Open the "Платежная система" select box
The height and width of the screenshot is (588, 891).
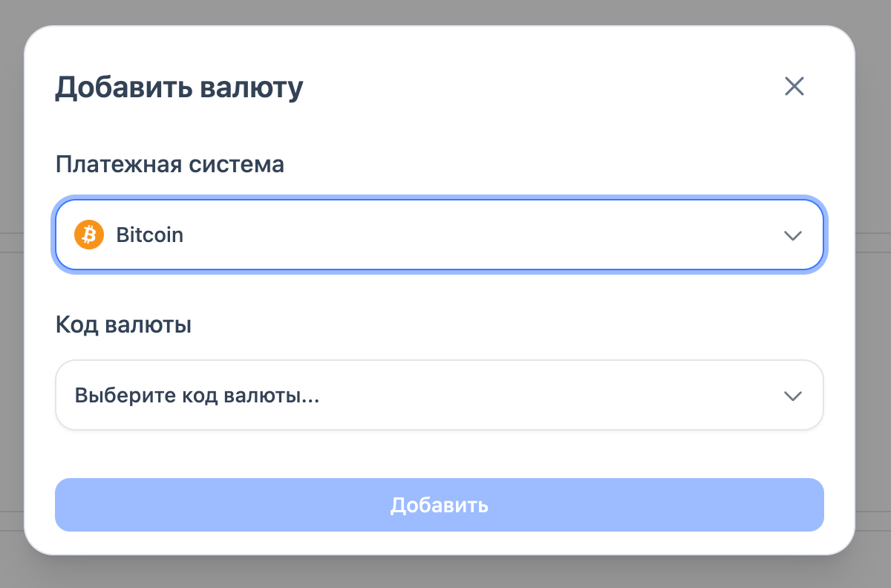(440, 235)
